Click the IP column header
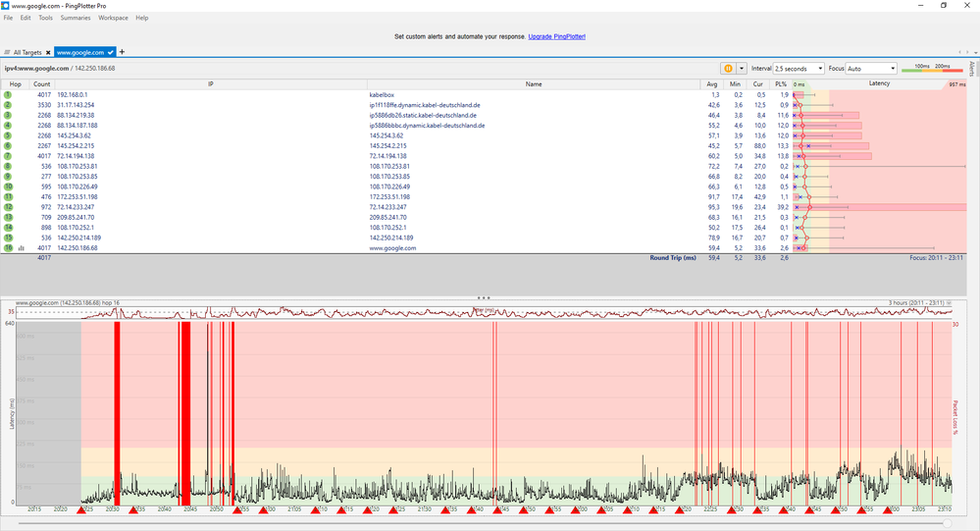 click(211, 83)
